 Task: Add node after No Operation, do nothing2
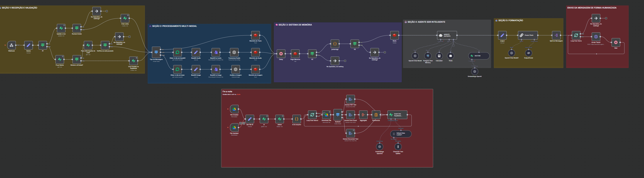click(x=385, y=52)
